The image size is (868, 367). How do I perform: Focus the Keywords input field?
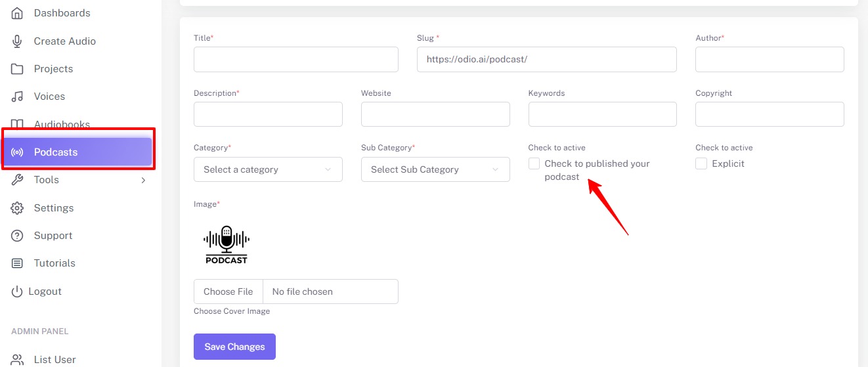tap(603, 114)
